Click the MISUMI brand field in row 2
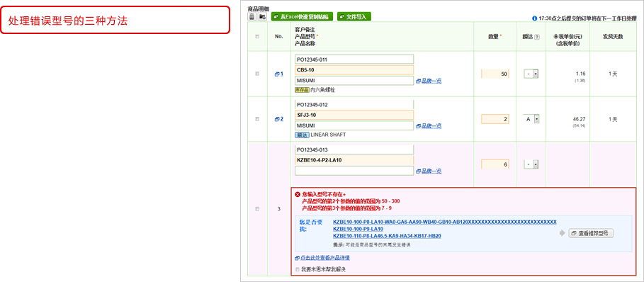Screen dimensions: 644x282 [354, 125]
